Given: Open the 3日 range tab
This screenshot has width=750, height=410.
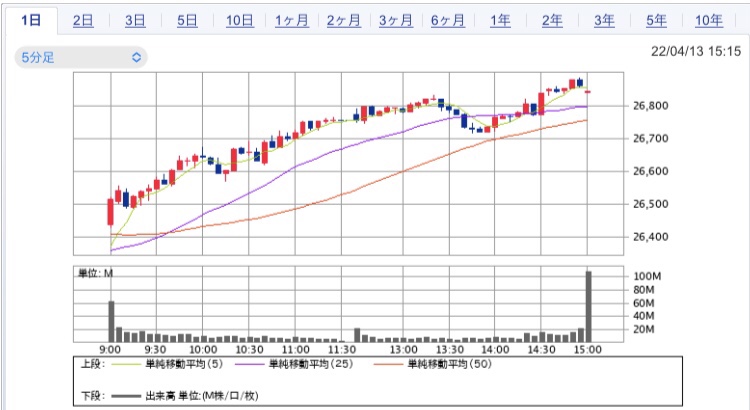Looking at the screenshot, I should [x=135, y=21].
